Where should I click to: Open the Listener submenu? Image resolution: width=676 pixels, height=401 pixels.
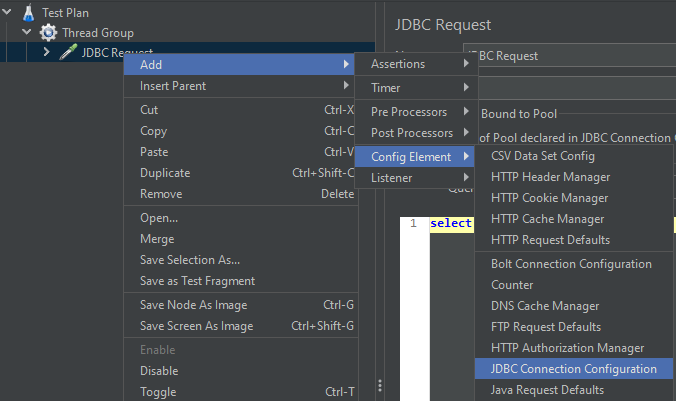(415, 178)
